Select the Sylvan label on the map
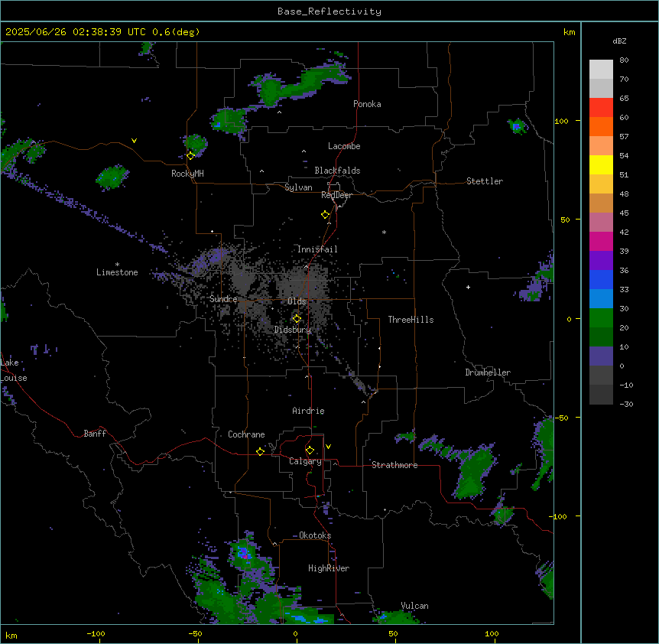This screenshot has width=659, height=644. pyautogui.click(x=298, y=187)
